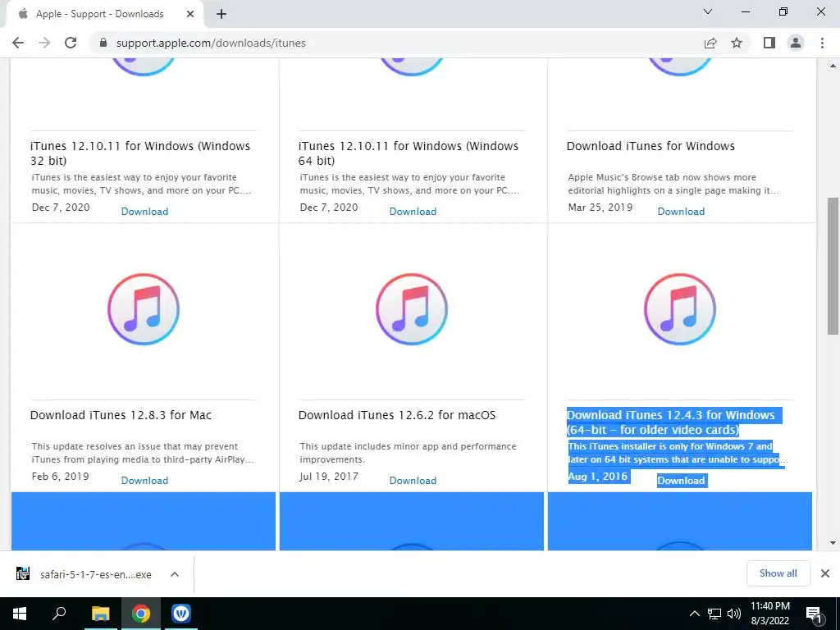Download iTunes 12.4.3 for older video cards
The image size is (840, 630).
[x=681, y=480]
